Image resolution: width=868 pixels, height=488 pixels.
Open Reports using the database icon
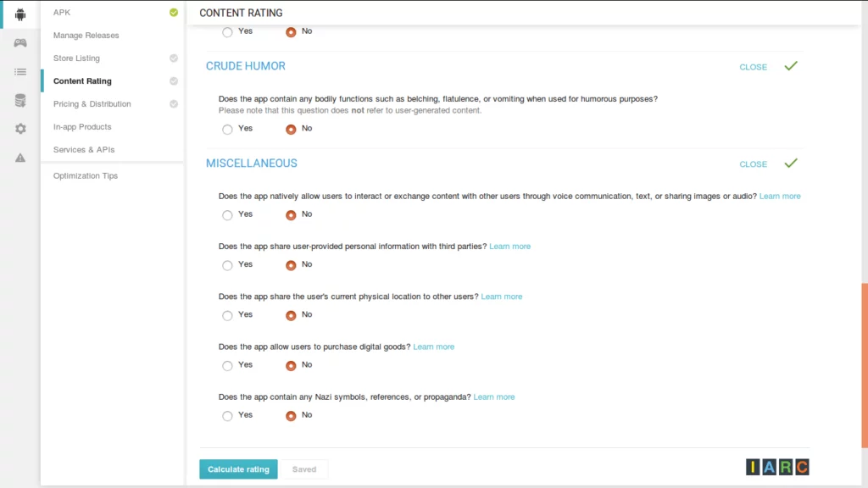pyautogui.click(x=19, y=99)
